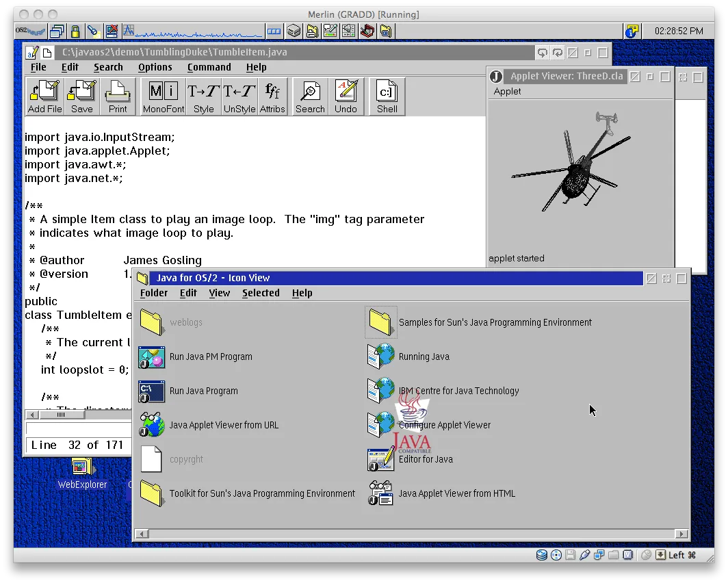Click the tray switcher icon in WarpCenter
Screen dimensions: 728x583
[x=274, y=31]
